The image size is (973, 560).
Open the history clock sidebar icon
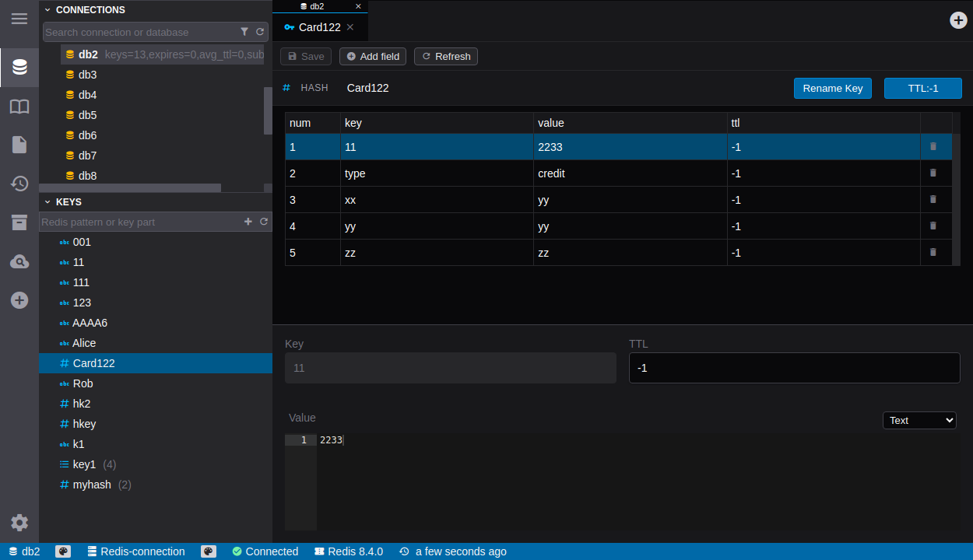click(x=19, y=184)
